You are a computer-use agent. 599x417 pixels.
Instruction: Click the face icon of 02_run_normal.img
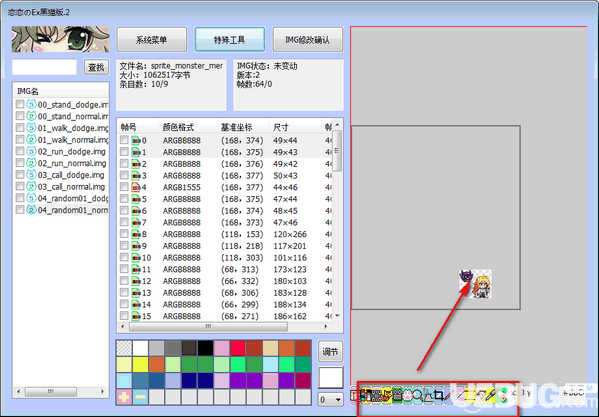(31, 163)
